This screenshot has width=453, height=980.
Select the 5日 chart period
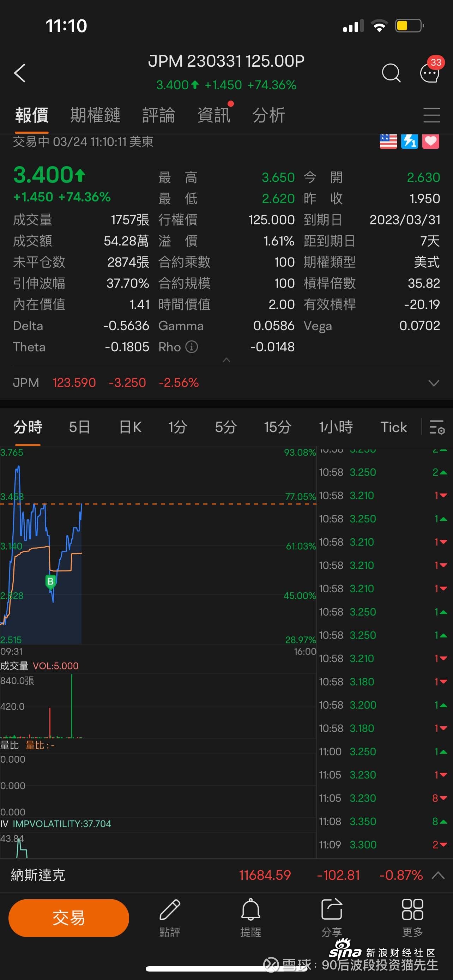click(x=79, y=427)
